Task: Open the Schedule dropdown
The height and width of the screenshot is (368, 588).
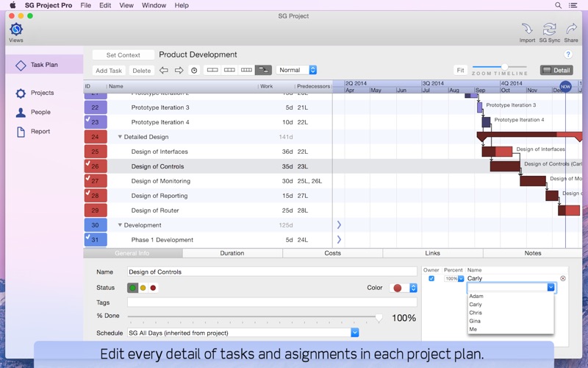Action: click(355, 333)
